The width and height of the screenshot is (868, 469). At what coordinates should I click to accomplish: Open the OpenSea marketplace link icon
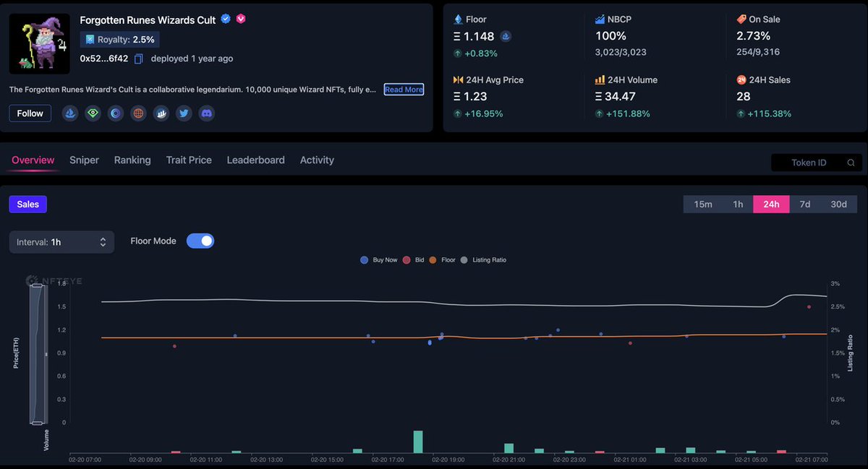coord(70,113)
